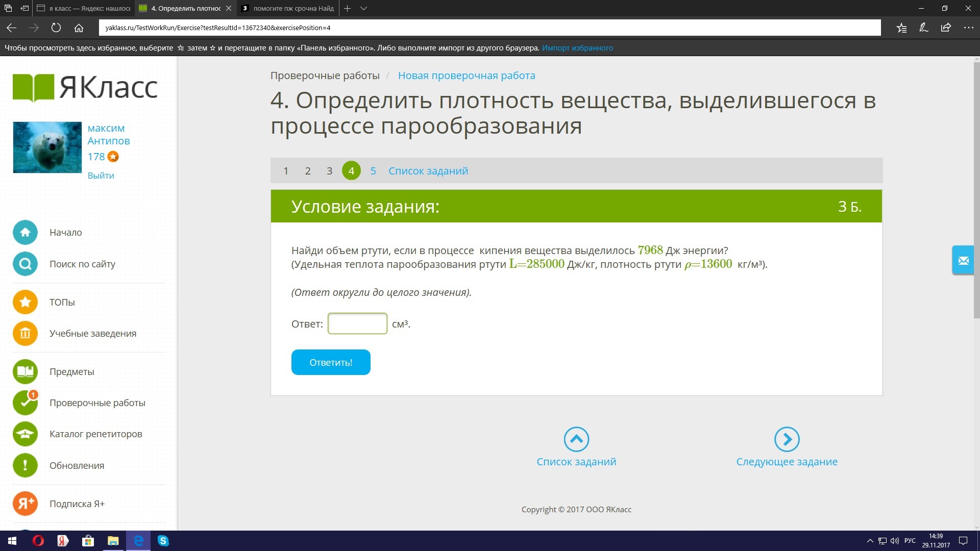Image resolution: width=980 pixels, height=551 pixels.
Task: Open Проверочные работы checkmark icon
Action: [x=25, y=403]
